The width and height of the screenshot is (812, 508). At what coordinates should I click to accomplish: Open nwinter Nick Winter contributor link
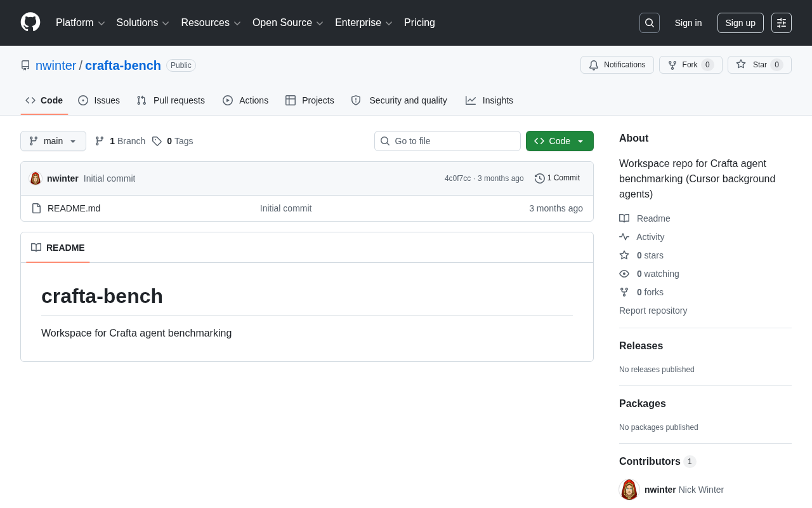684,490
